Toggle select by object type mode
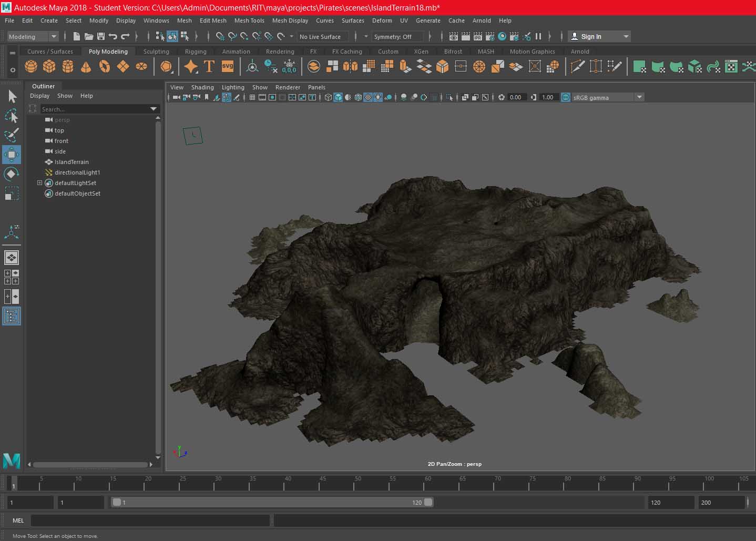The image size is (756, 541). (x=172, y=36)
